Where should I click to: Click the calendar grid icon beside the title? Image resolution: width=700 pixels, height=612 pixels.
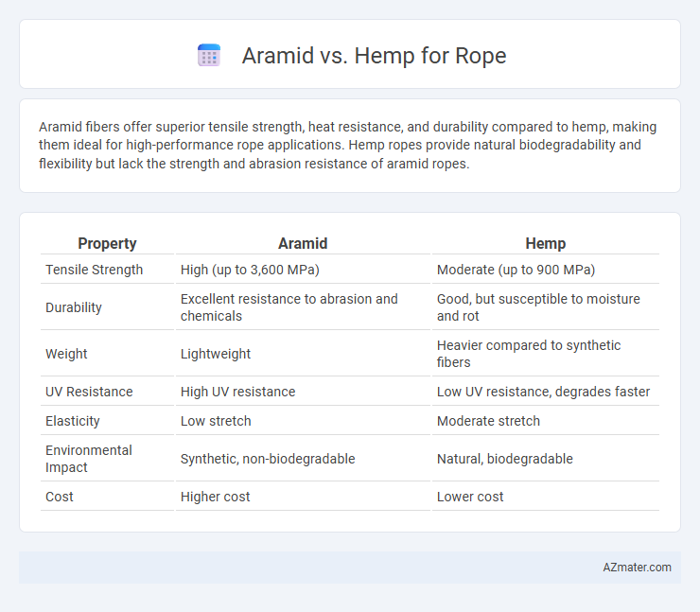[x=209, y=56]
